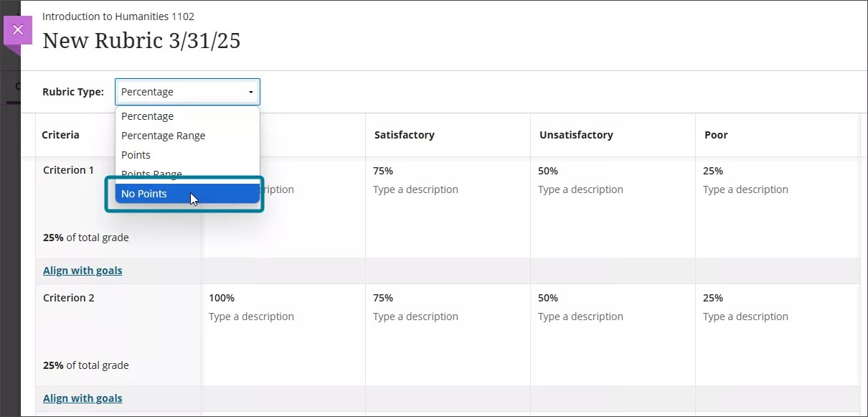Select "Percentage Range" rubric type
The height and width of the screenshot is (417, 868).
[163, 135]
